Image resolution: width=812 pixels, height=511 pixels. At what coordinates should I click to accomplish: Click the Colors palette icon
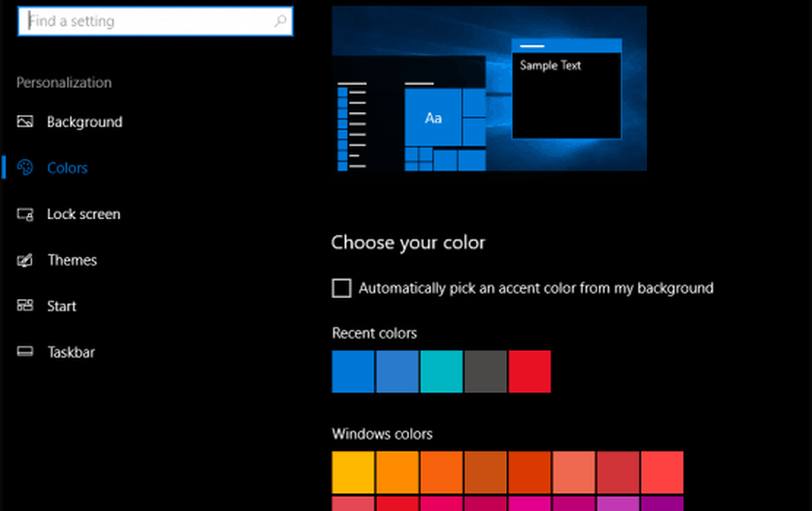[x=24, y=168]
